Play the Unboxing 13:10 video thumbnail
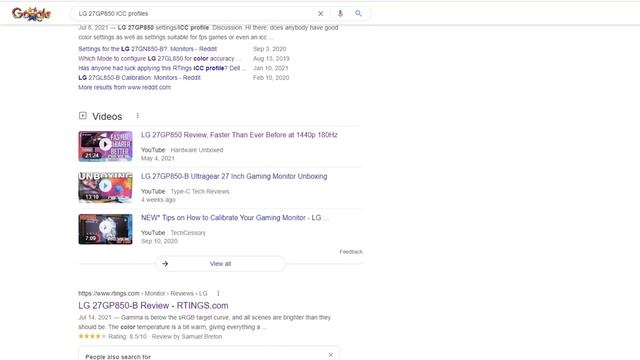 [x=105, y=188]
